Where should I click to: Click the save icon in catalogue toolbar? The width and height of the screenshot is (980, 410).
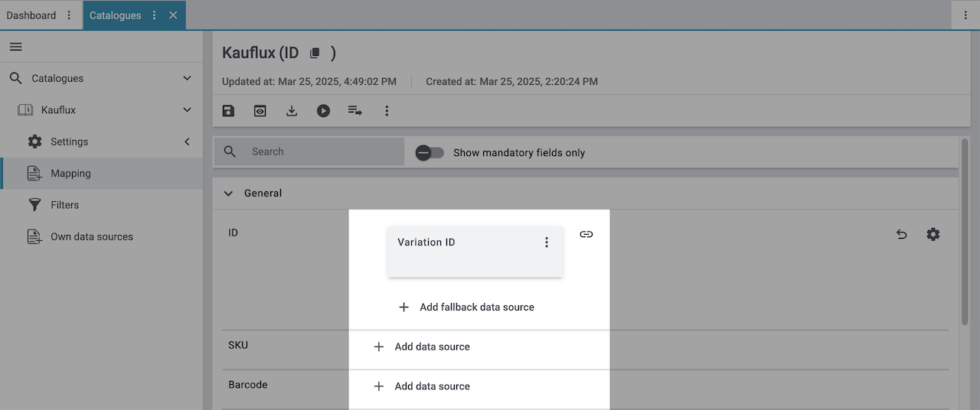point(228,111)
